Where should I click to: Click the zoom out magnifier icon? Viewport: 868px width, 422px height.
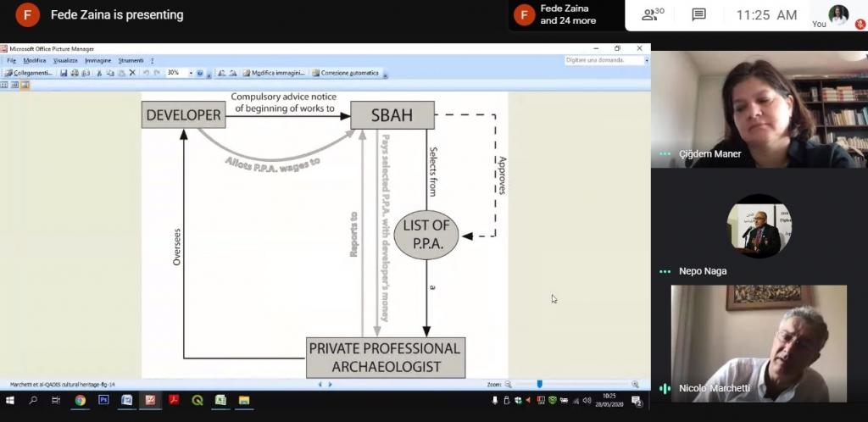[509, 384]
